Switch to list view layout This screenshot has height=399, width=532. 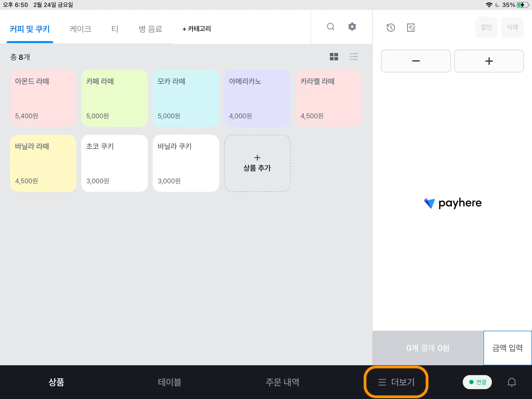[x=354, y=57]
